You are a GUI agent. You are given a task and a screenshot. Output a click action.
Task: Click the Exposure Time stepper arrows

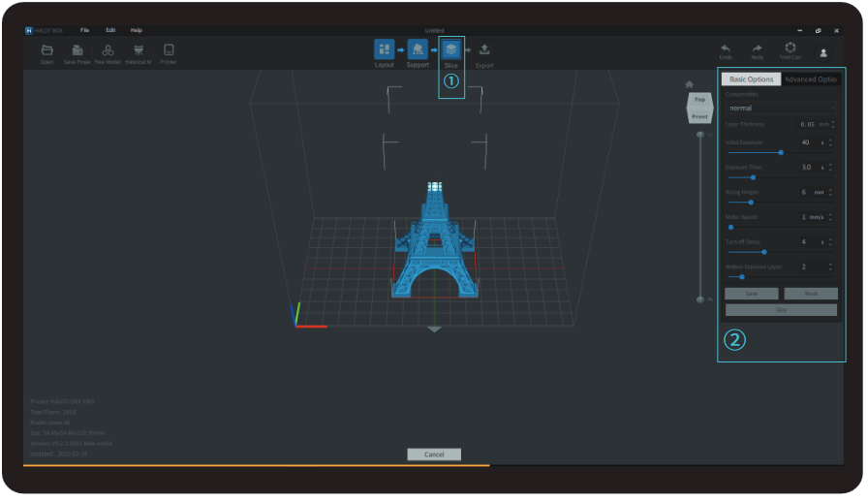tap(830, 168)
